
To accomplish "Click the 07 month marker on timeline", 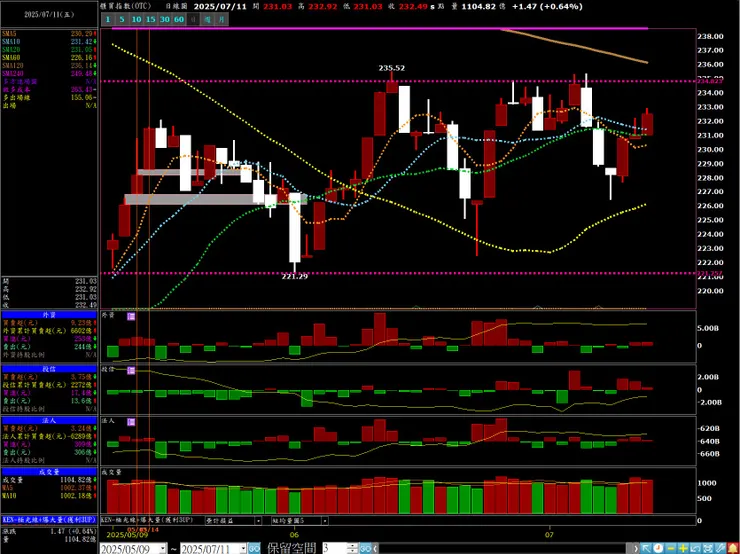I will [x=549, y=535].
